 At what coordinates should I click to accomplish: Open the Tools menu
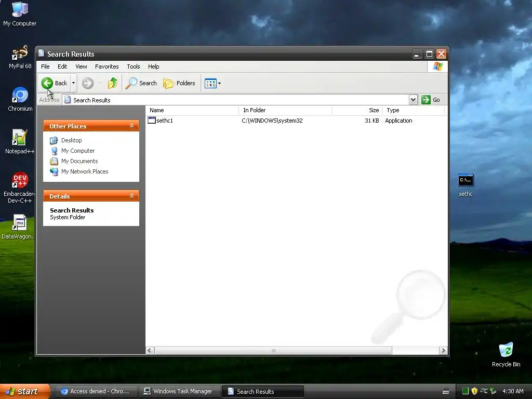[134, 66]
